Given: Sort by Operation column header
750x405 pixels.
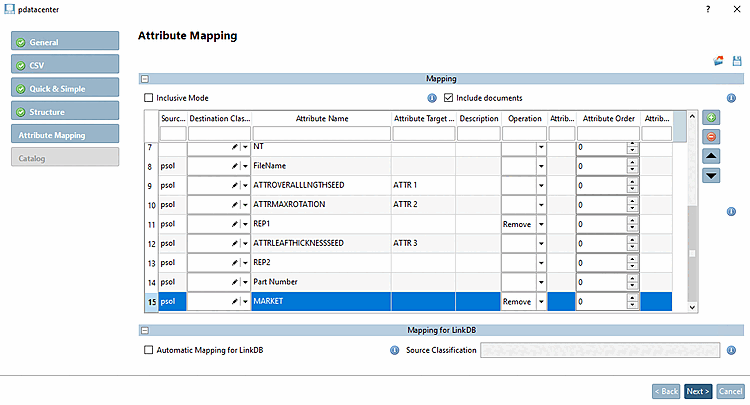Looking at the screenshot, I should point(525,119).
